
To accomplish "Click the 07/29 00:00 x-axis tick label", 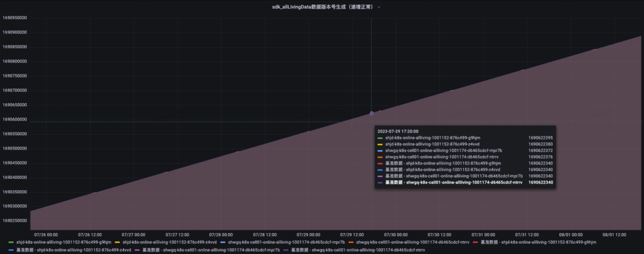I will pyautogui.click(x=308, y=234).
